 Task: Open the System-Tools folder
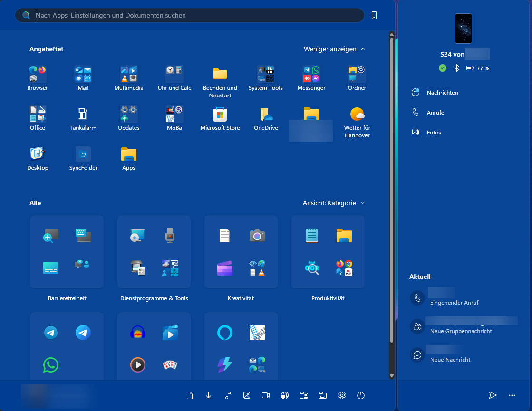click(266, 78)
